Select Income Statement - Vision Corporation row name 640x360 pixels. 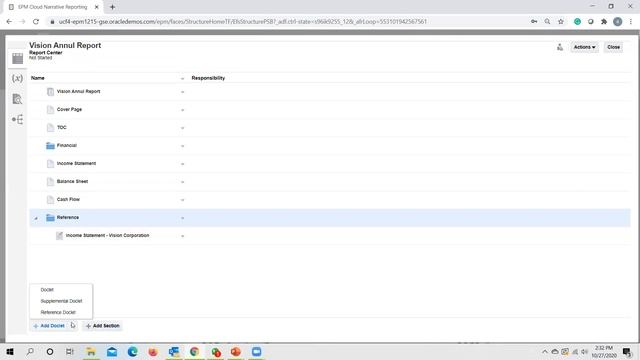(107, 236)
